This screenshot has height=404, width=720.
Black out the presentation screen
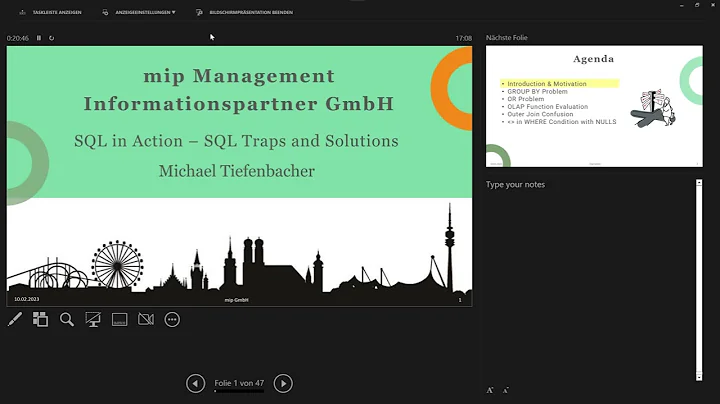pyautogui.click(x=93, y=319)
